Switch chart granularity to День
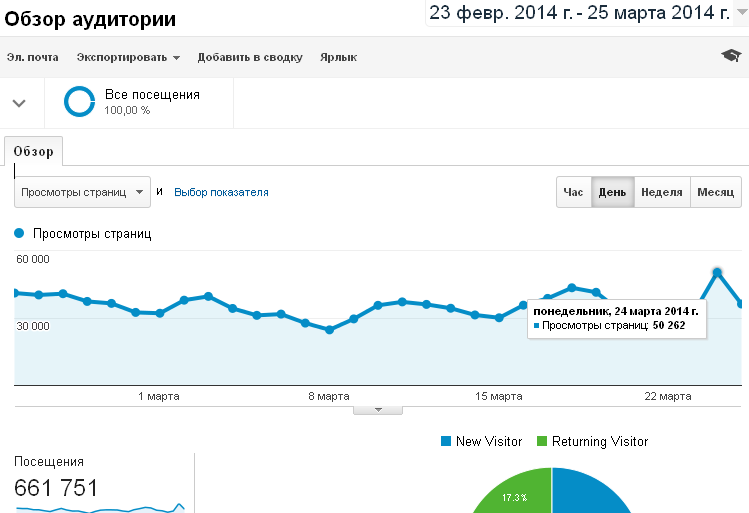Viewport: 749px width, 513px height. point(613,192)
